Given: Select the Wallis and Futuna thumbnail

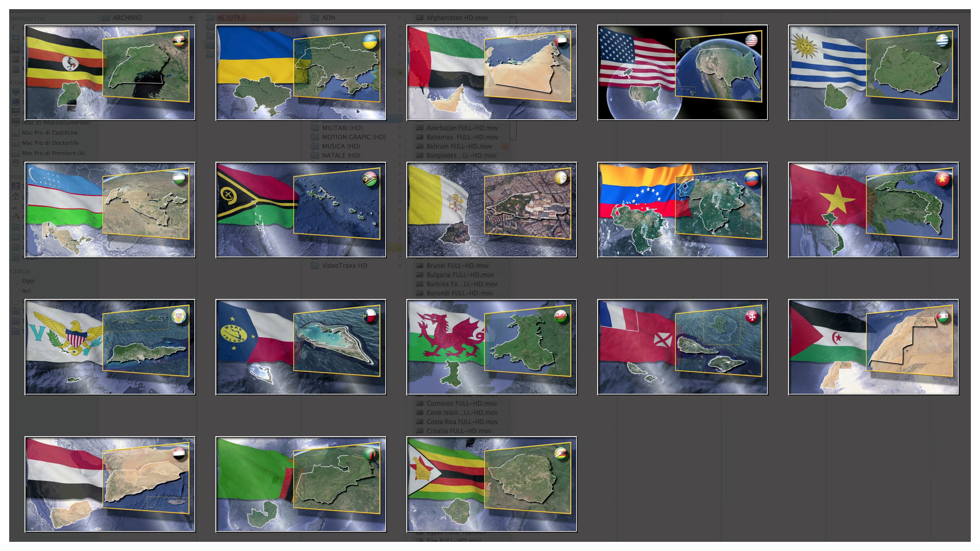Looking at the screenshot, I should click(x=682, y=347).
